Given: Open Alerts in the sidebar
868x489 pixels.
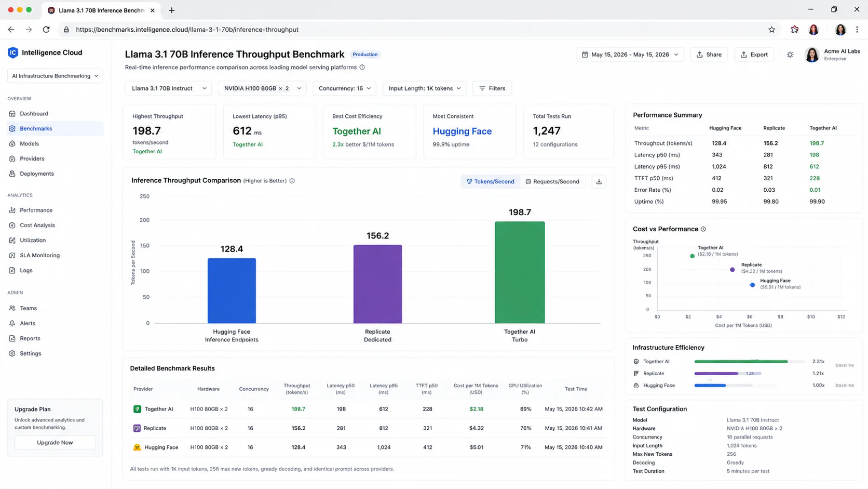Looking at the screenshot, I should pos(55,324).
